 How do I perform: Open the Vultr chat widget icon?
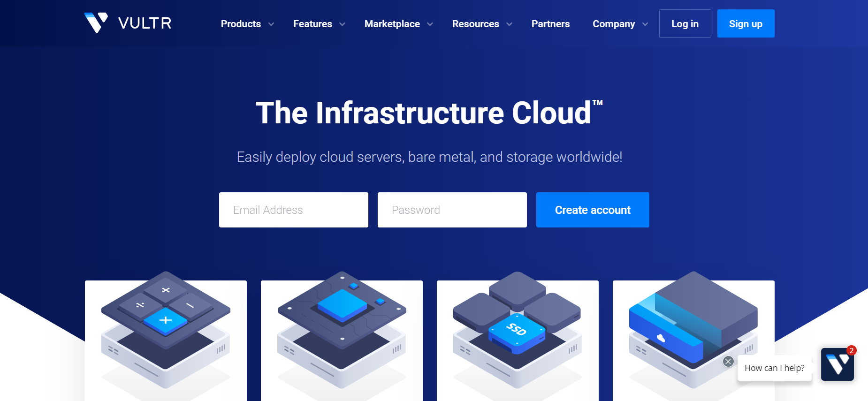coord(837,364)
